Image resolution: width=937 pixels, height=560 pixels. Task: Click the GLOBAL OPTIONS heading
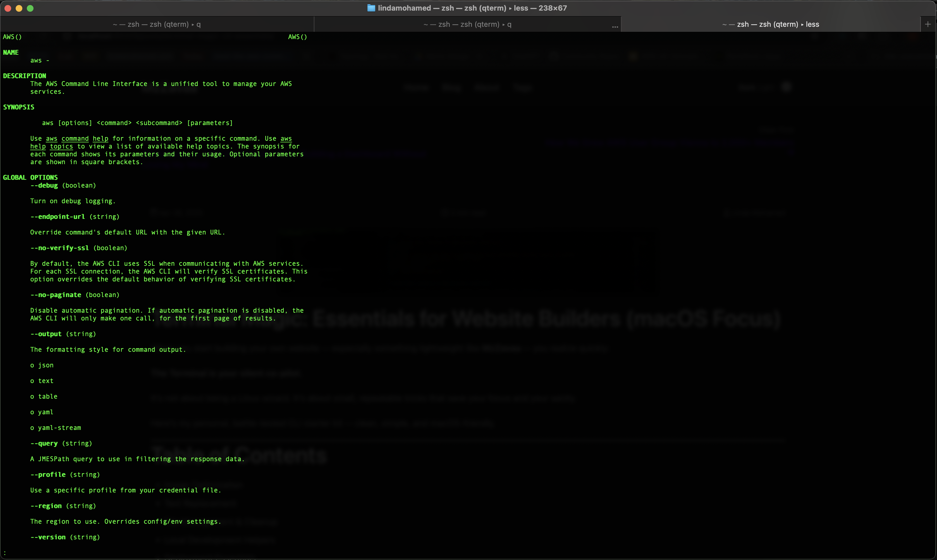(30, 177)
